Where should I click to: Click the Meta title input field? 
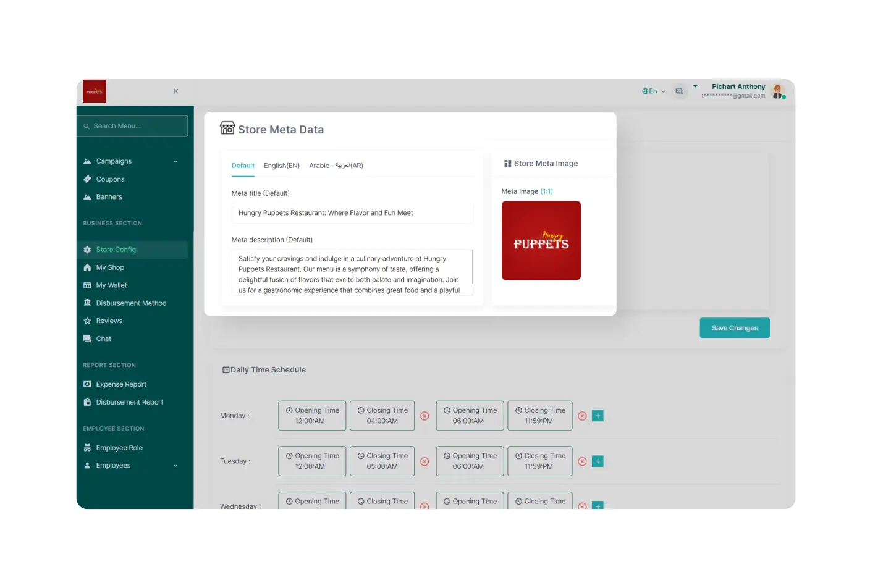[352, 213]
